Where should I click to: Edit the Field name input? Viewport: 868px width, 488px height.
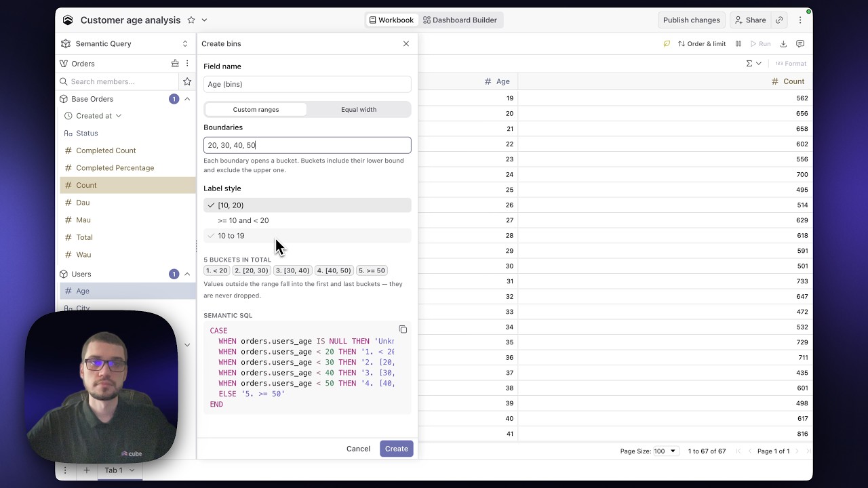(x=307, y=84)
